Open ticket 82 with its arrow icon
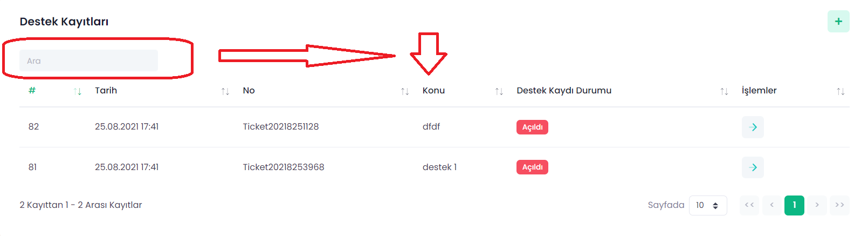The image size is (868, 236). (x=753, y=127)
